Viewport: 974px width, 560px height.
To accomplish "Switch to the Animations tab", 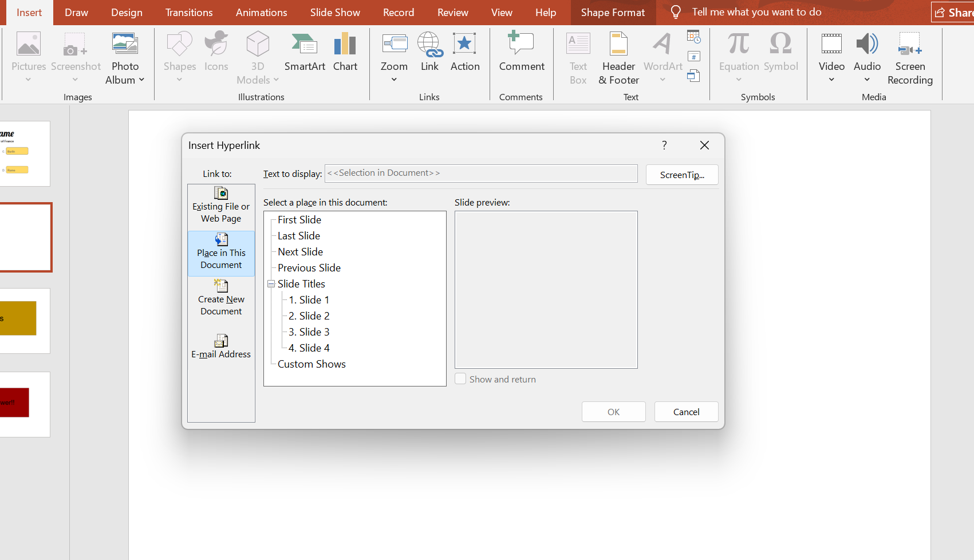I will (261, 13).
